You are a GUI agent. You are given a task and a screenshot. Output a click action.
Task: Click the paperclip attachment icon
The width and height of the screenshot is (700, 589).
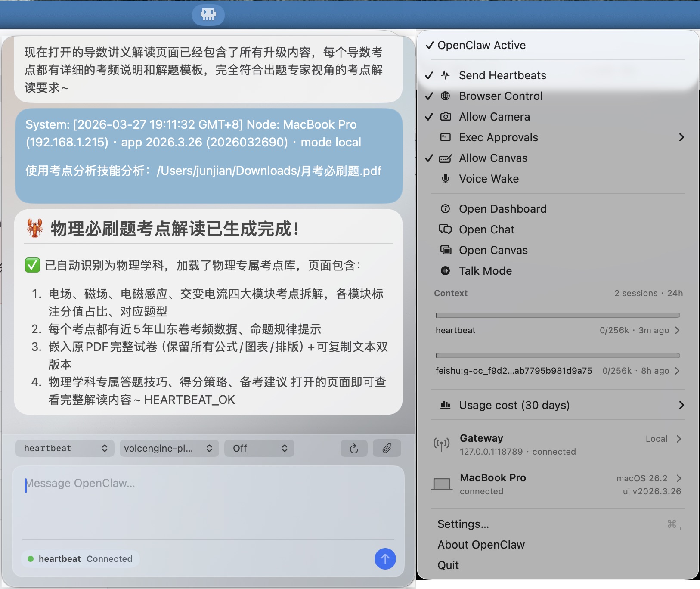(387, 448)
